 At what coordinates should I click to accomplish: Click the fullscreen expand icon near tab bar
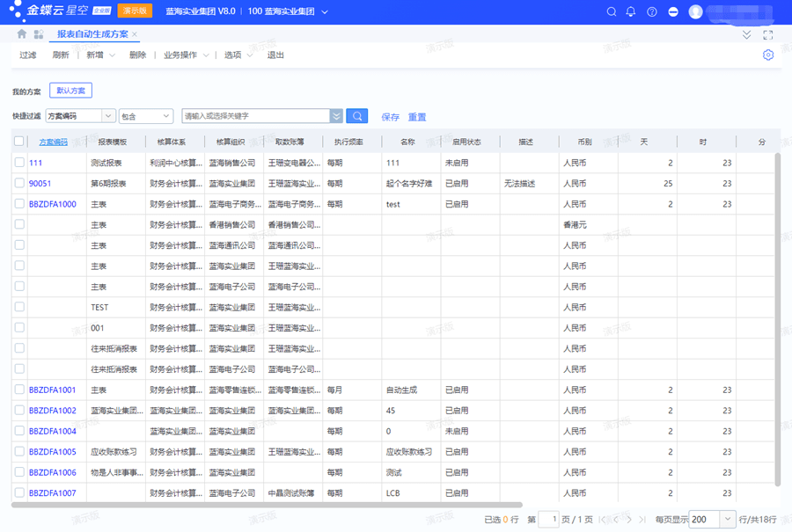click(769, 34)
